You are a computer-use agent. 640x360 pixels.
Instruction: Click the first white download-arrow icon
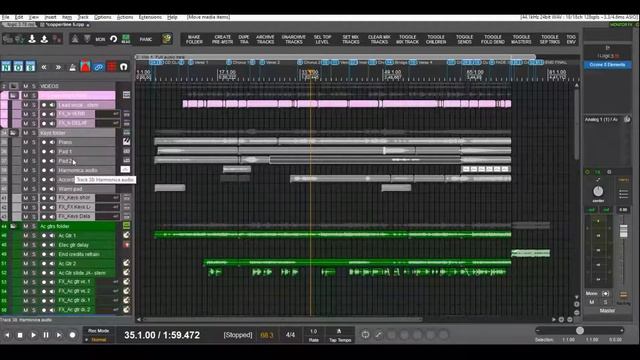pos(32,39)
